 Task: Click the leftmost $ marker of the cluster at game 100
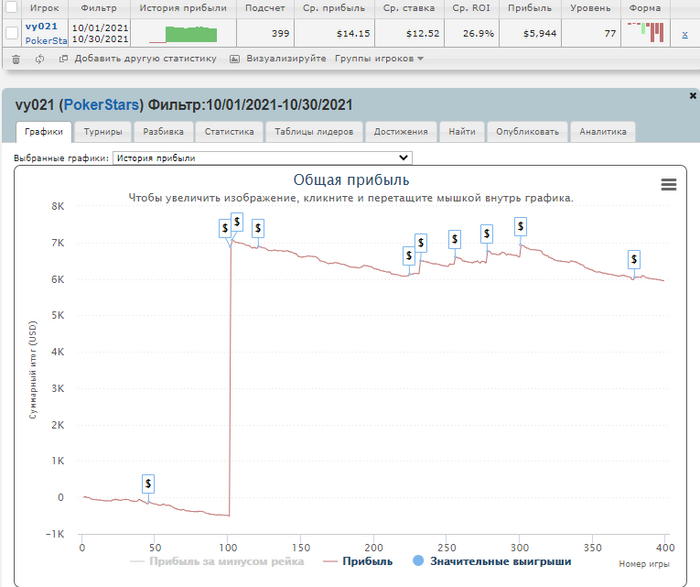[225, 229]
